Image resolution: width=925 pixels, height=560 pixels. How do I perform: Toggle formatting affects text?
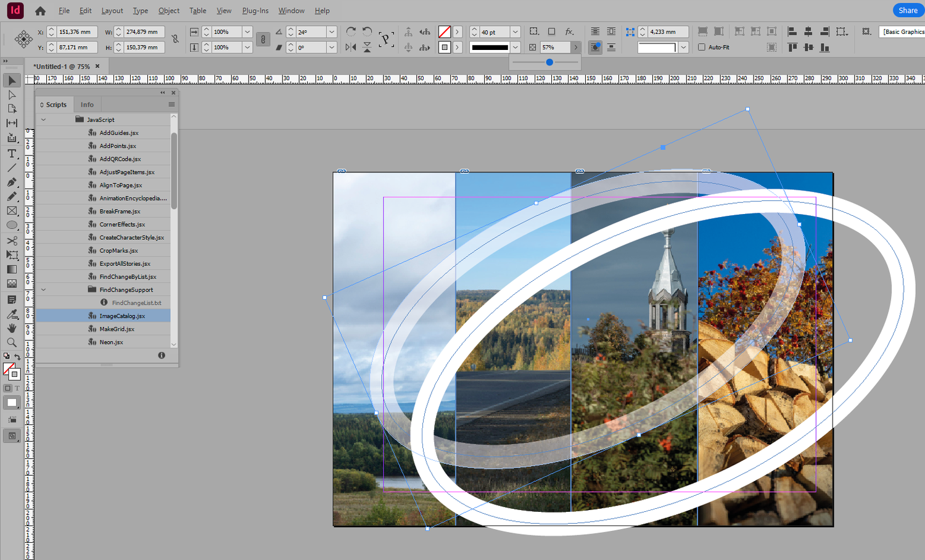(17, 389)
